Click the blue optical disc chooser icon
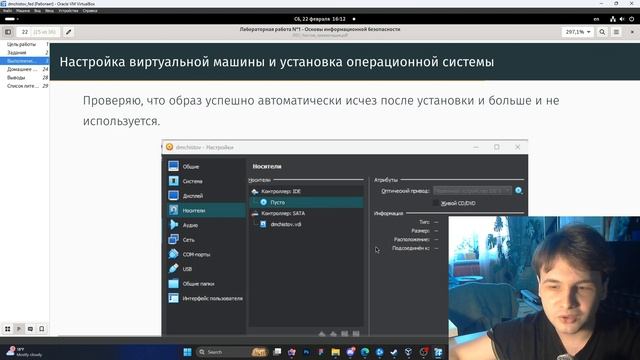Viewport: 640px width, 360px height. click(x=518, y=191)
